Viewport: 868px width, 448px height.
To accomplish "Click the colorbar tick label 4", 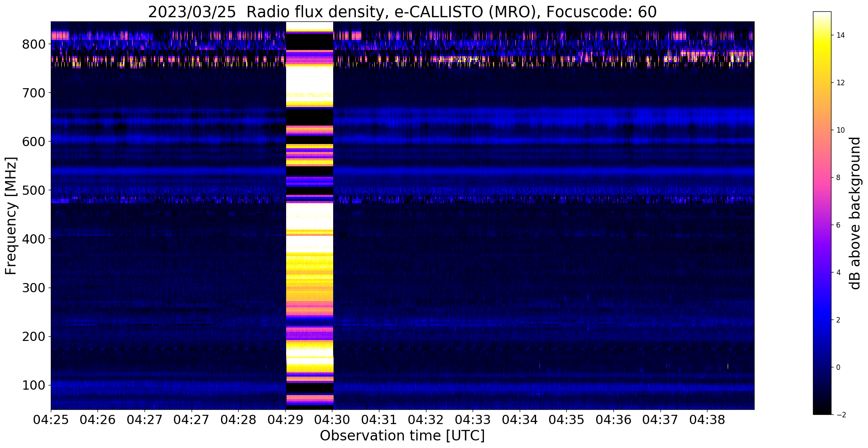I will click(839, 272).
